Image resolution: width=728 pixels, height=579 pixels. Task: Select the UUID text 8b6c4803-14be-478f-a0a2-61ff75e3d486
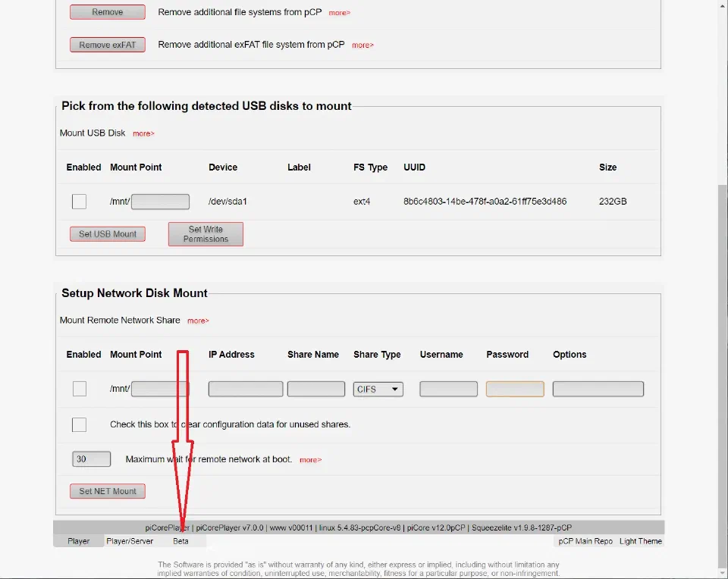point(485,202)
